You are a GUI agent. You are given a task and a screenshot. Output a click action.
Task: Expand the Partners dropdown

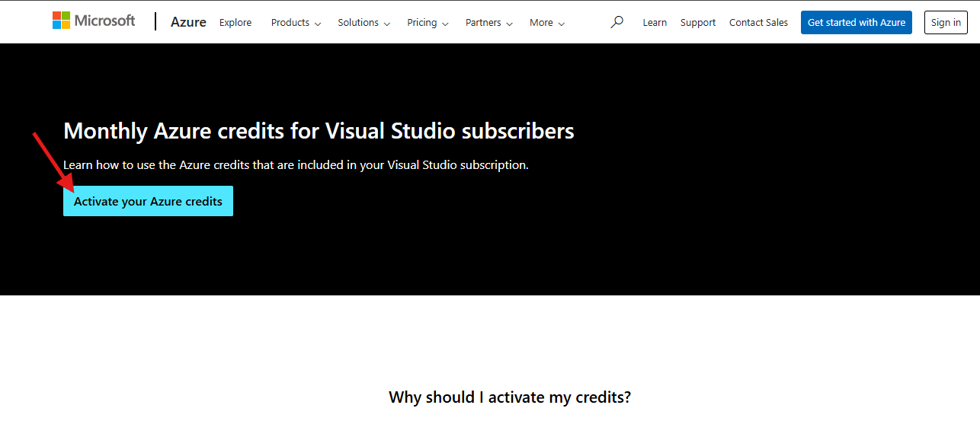point(489,23)
